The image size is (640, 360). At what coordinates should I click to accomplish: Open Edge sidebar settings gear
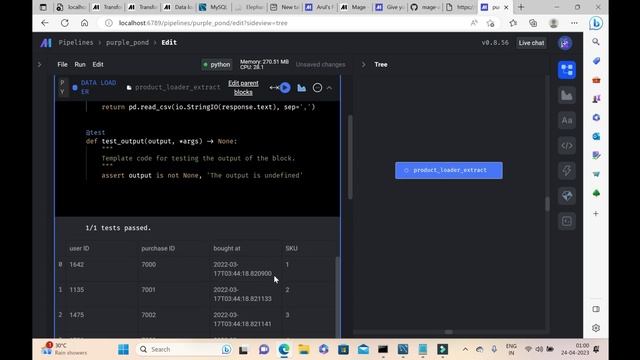click(x=596, y=328)
